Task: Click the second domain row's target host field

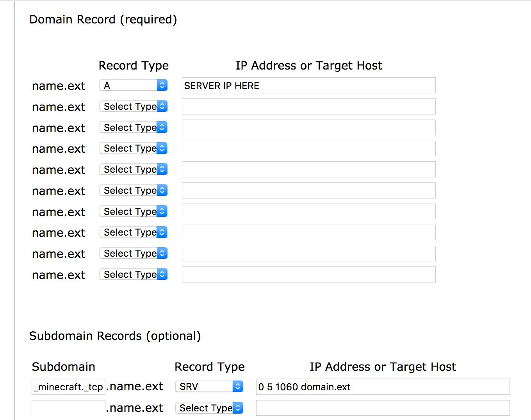Action: point(308,107)
